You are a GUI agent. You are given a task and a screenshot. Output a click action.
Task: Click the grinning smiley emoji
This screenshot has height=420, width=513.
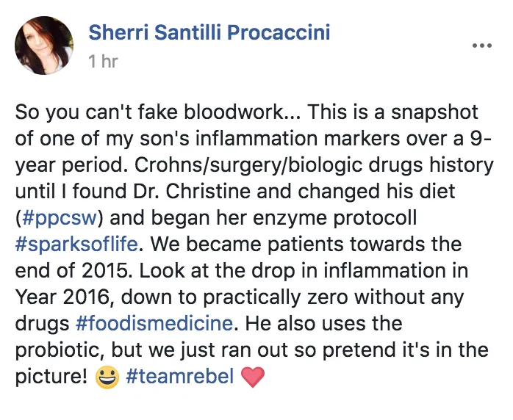pos(107,377)
